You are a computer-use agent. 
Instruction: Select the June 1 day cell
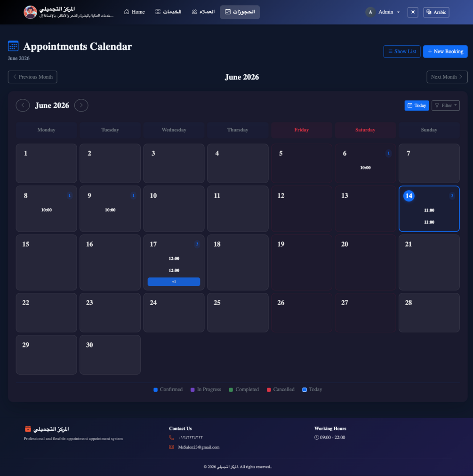tap(47, 163)
